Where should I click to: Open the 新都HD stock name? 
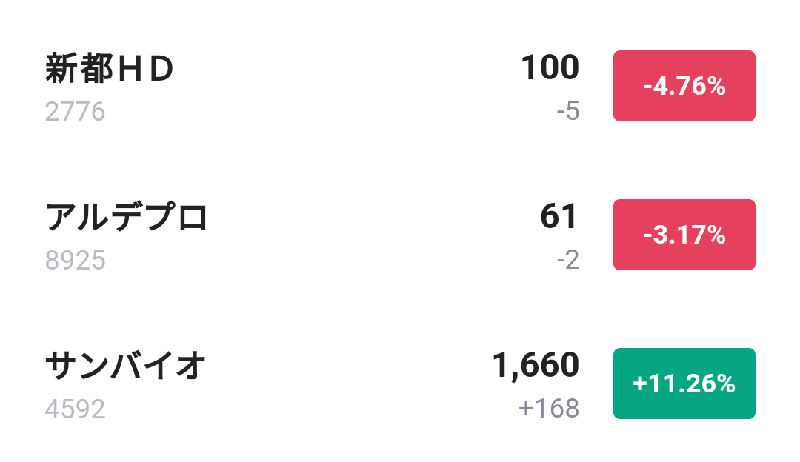pos(110,70)
